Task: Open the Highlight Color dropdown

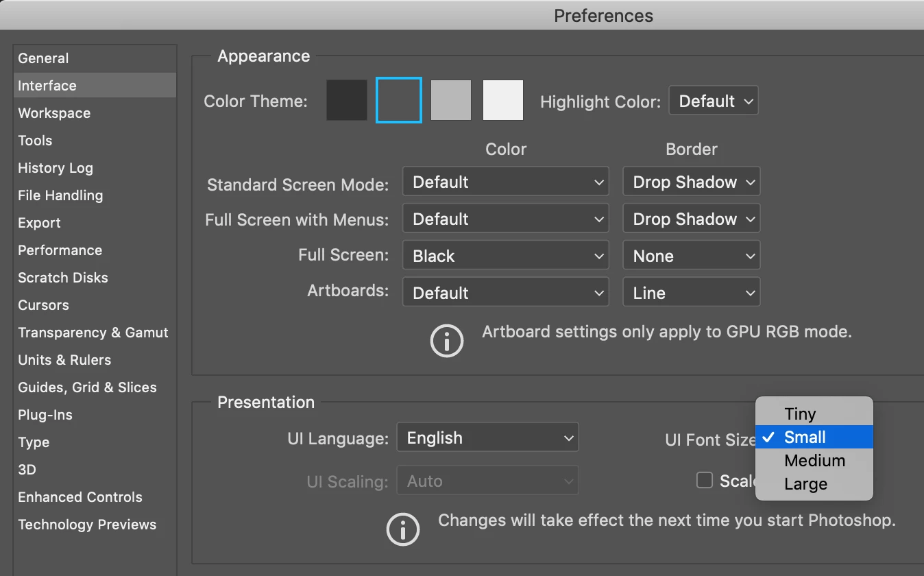Action: 714,101
